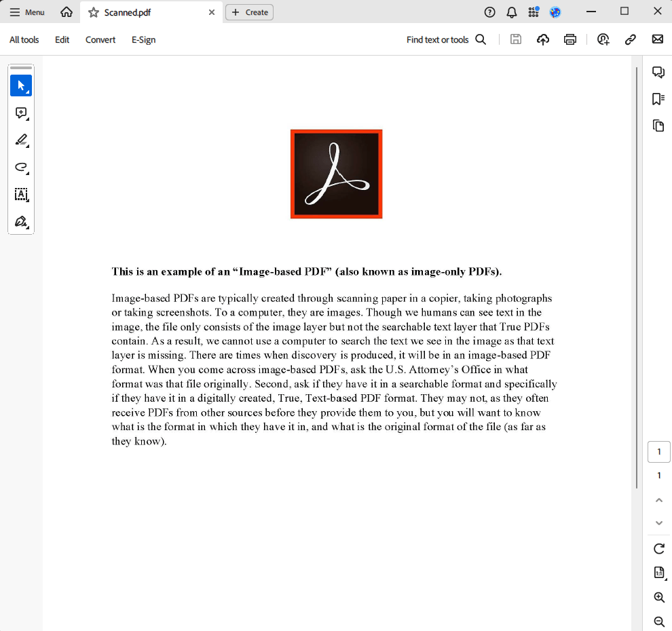672x631 pixels.
Task: Open the Convert menu
Action: point(100,39)
